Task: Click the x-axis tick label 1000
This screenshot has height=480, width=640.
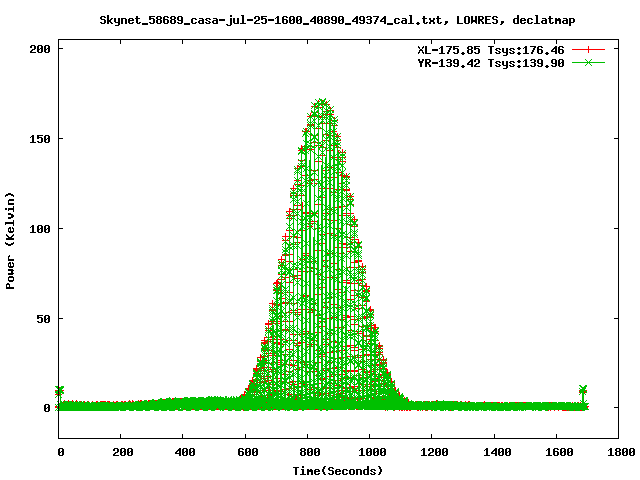Action: coord(372,452)
